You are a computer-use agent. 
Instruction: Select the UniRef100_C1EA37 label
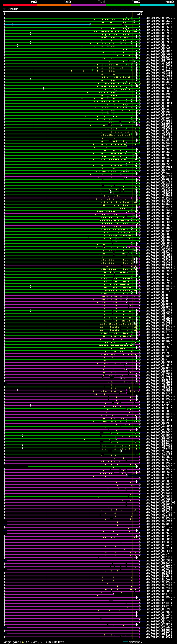click(x=159, y=542)
